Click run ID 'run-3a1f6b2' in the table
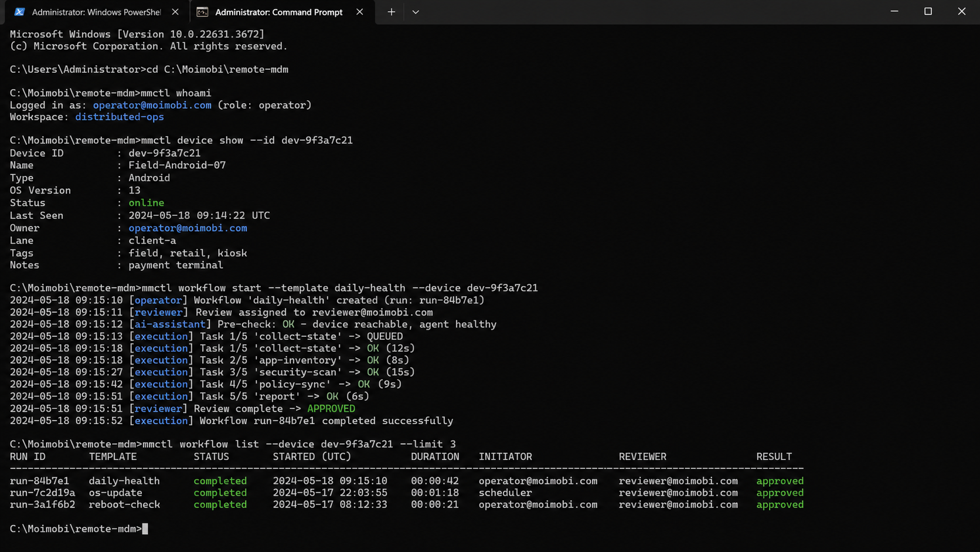980x552 pixels. coord(42,504)
